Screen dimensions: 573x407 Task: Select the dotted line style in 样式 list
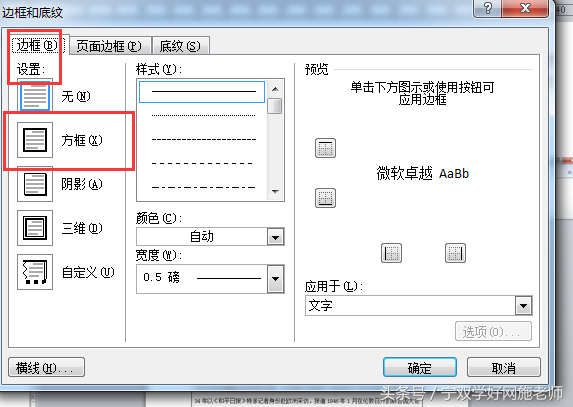click(x=204, y=115)
